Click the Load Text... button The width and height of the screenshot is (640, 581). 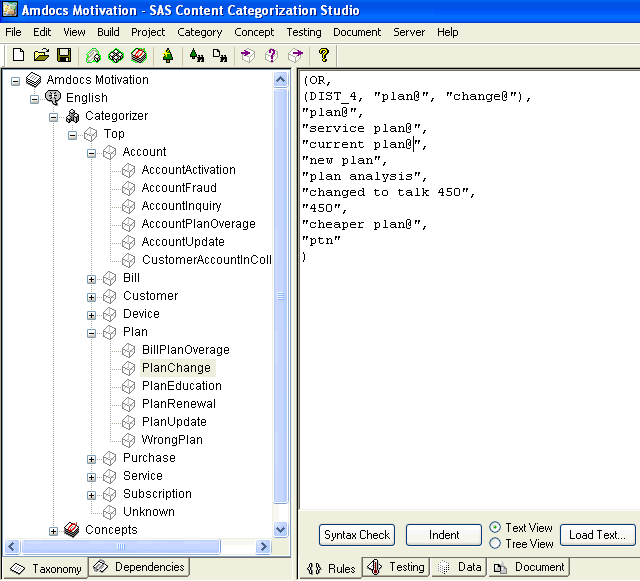coord(598,535)
